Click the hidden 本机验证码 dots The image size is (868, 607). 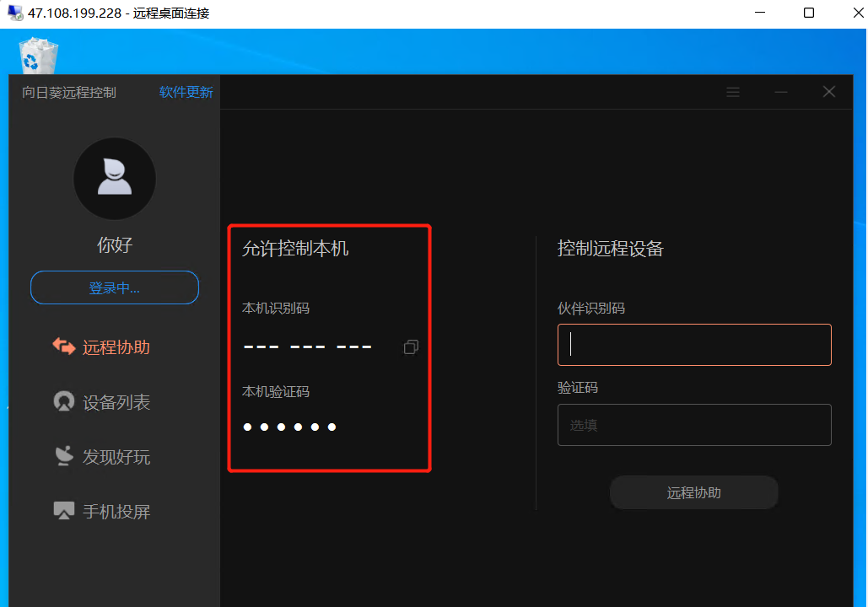(x=289, y=427)
